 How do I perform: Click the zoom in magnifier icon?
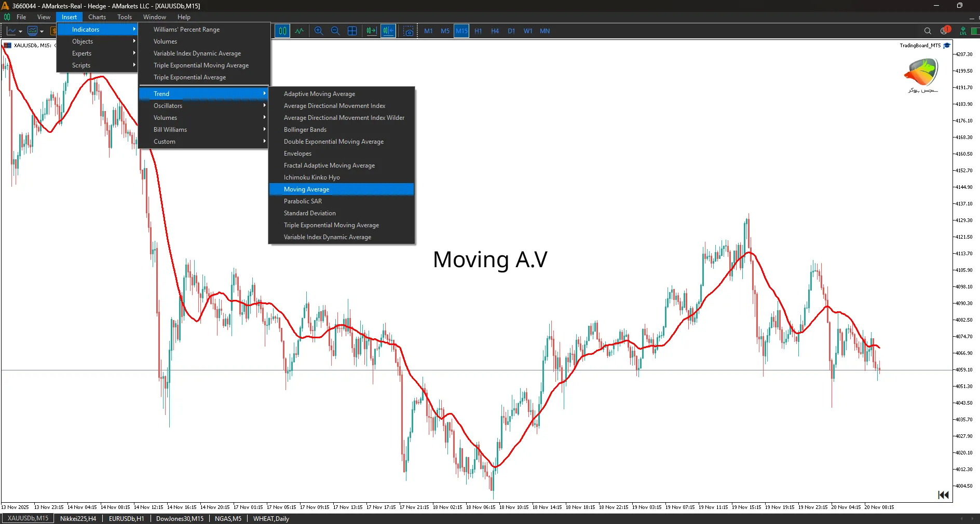[319, 31]
